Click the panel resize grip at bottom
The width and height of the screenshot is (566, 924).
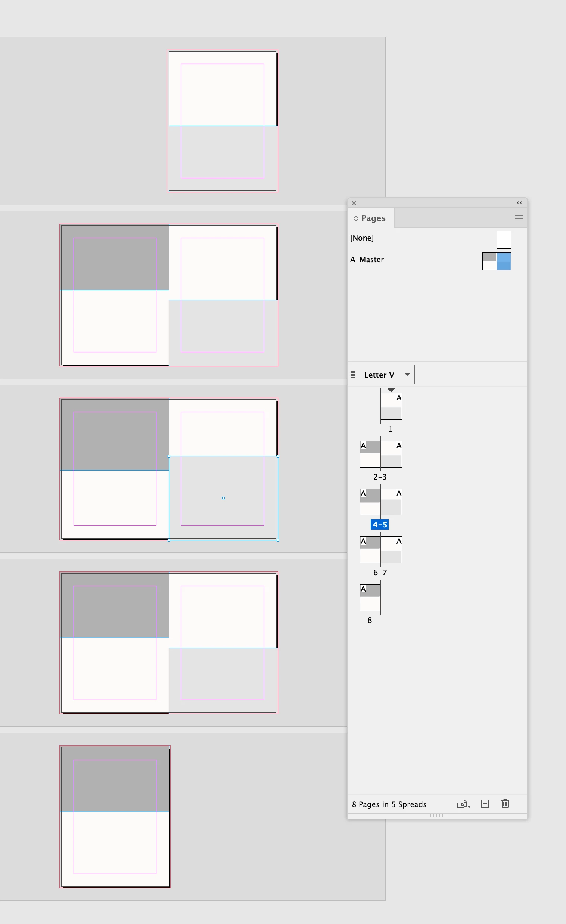click(437, 816)
